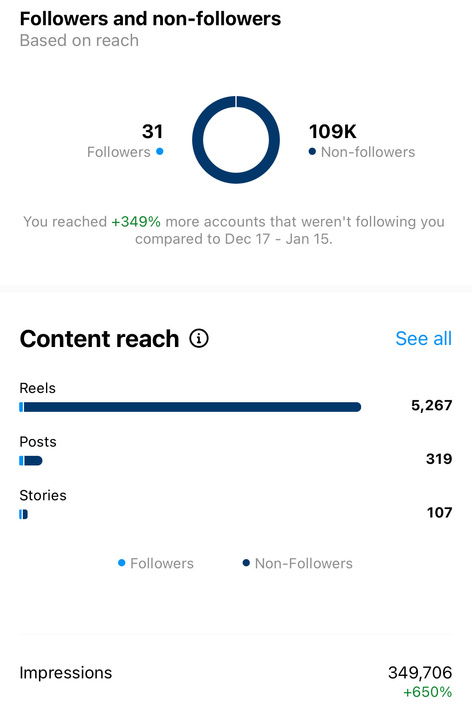The image size is (472, 720).
Task: Click the +349% reach increase text
Action: pyautogui.click(x=136, y=222)
